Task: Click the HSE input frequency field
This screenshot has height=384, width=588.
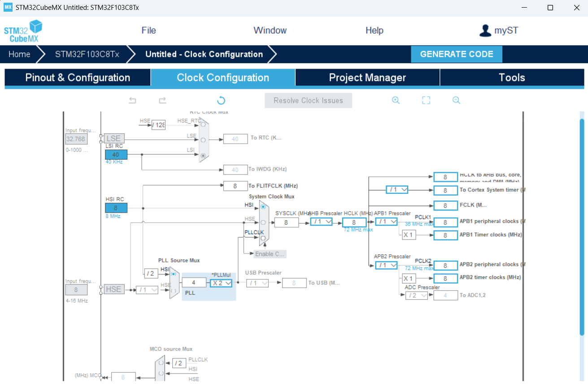Action: click(76, 290)
